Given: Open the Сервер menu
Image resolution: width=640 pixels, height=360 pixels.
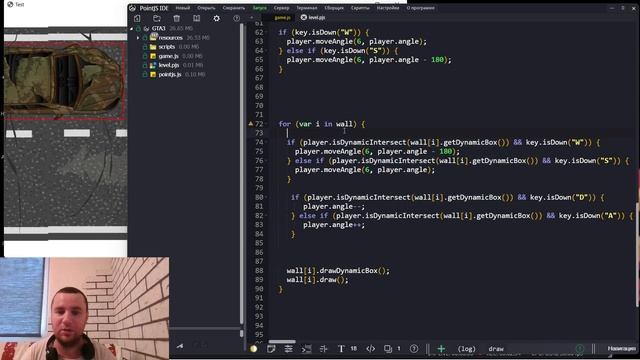Looking at the screenshot, I should point(282,8).
